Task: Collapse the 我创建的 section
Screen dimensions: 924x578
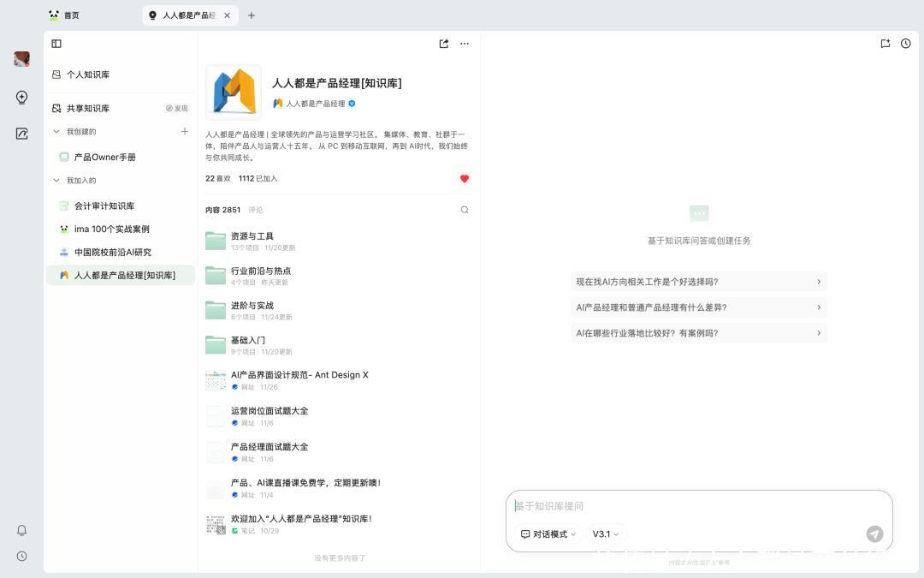Action: (x=56, y=132)
